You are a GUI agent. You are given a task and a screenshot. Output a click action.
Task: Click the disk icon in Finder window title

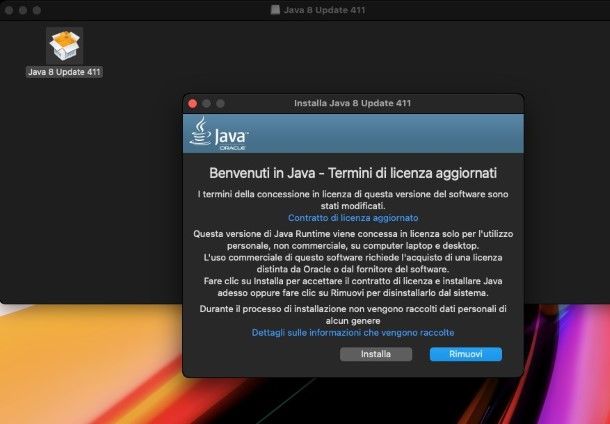[x=275, y=10]
